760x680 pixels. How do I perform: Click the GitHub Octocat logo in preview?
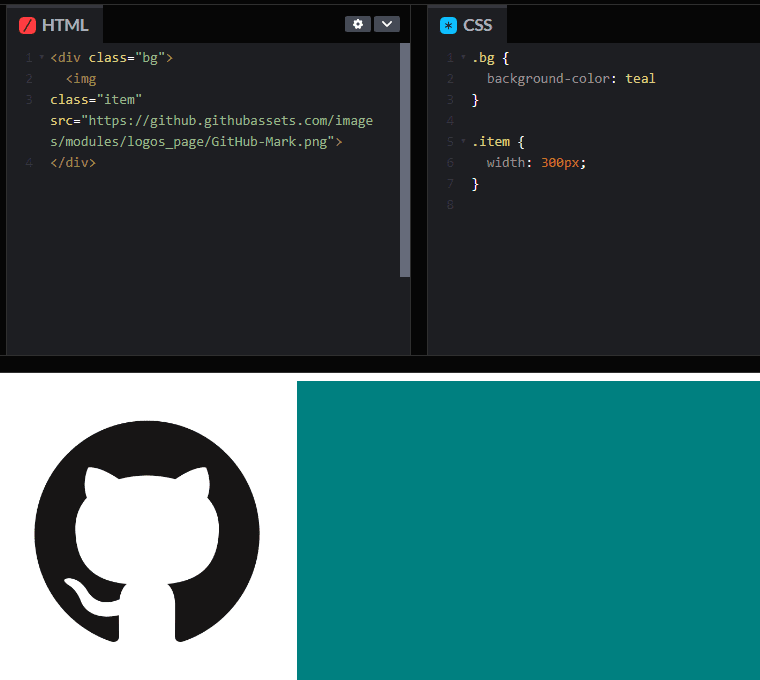pos(147,531)
